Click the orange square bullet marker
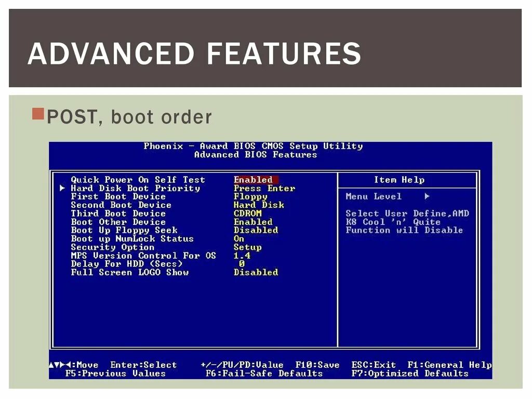This screenshot has width=532, height=399. click(38, 114)
